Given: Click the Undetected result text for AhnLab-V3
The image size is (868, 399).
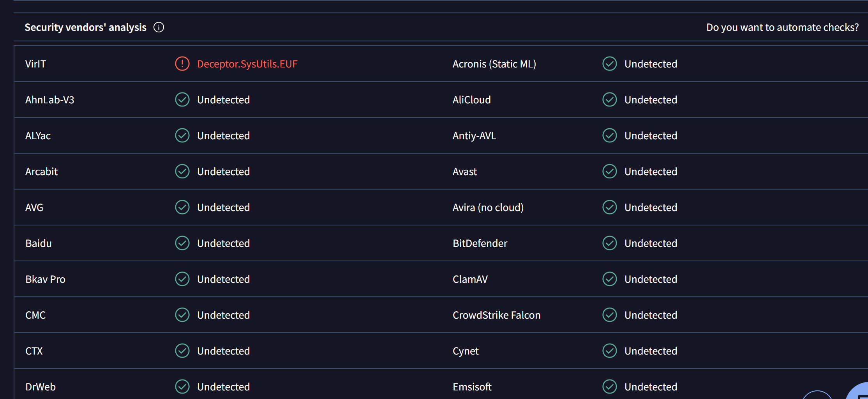Looking at the screenshot, I should coord(223,100).
